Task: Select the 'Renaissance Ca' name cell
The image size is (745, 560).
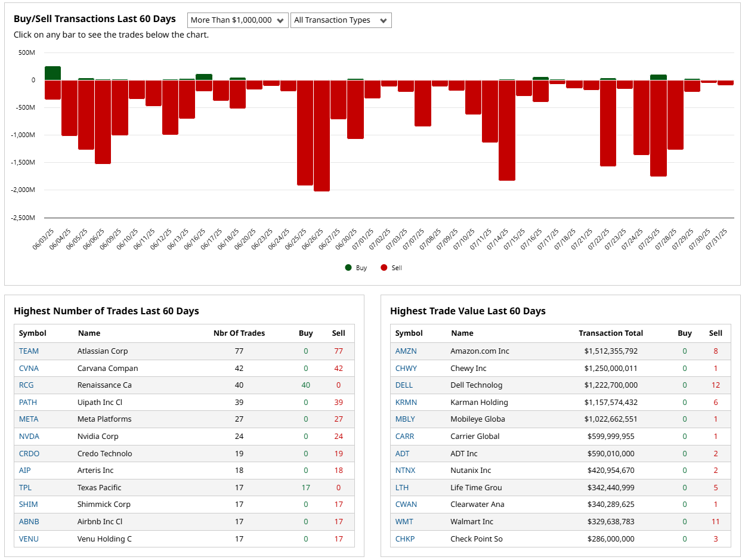Action: tap(104, 385)
